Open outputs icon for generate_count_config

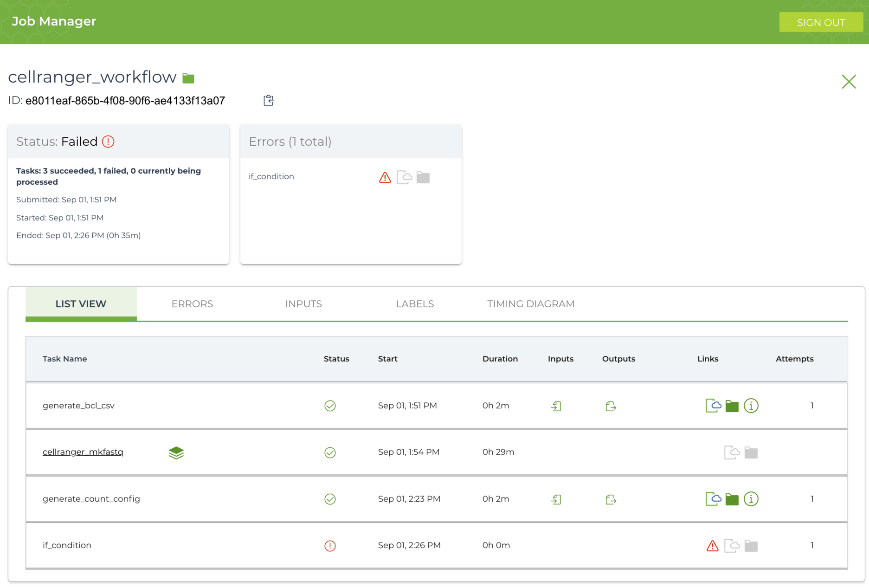pyautogui.click(x=611, y=499)
